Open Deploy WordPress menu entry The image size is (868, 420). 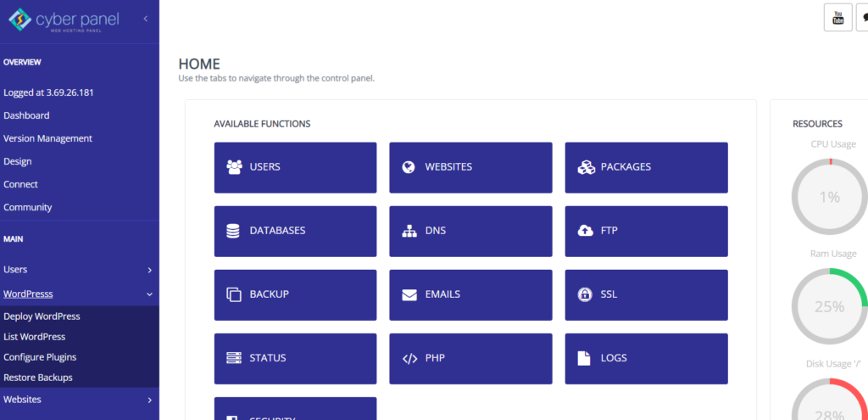42,316
